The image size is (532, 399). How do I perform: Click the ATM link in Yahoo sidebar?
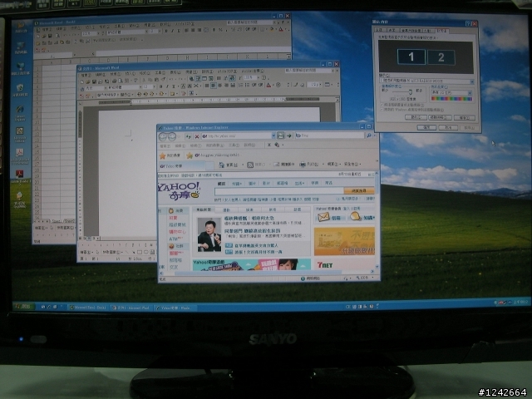click(175, 239)
